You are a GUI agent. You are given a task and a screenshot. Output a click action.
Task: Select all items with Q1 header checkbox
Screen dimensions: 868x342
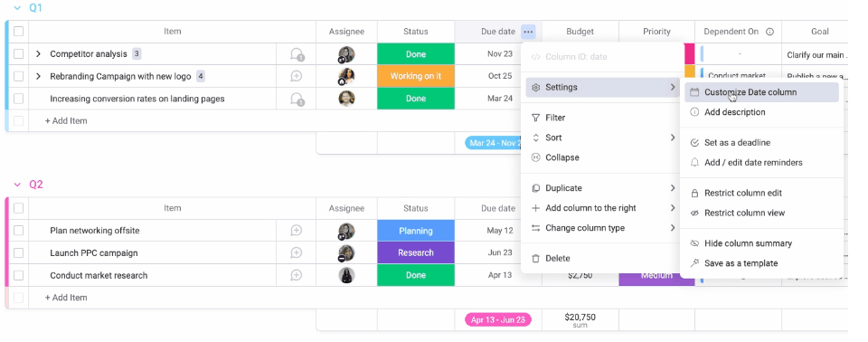[x=19, y=31]
